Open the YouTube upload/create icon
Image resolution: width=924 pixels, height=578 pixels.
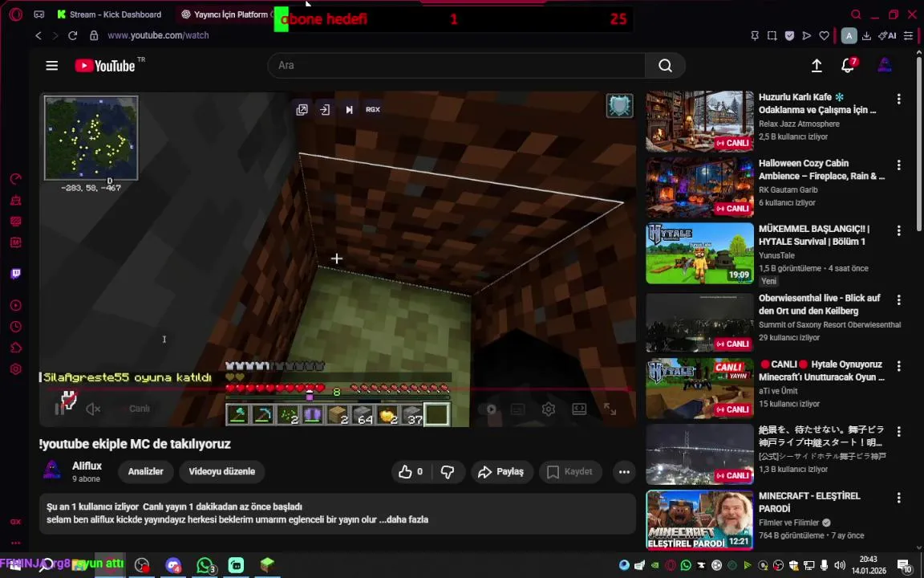[x=817, y=66]
